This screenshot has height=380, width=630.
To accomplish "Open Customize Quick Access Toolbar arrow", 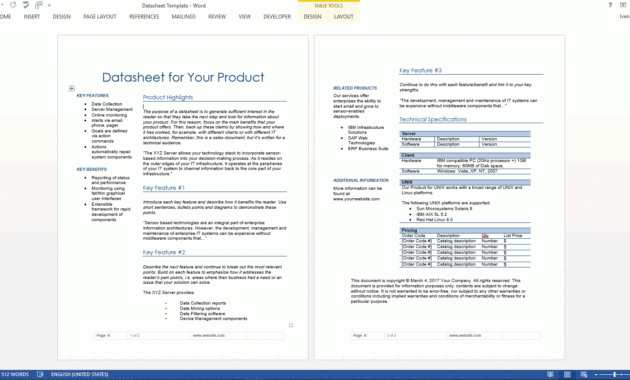I will click(49, 5).
